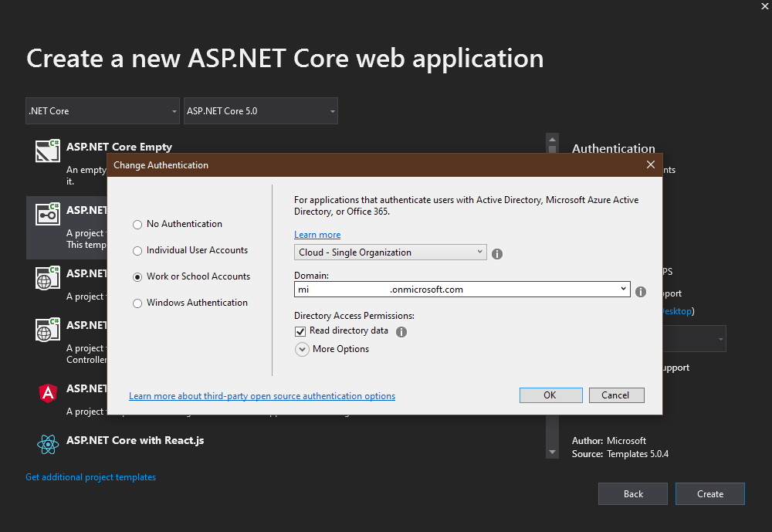Click OK in Change Authentication dialog
Screen dimensions: 772x532
[x=551, y=395]
